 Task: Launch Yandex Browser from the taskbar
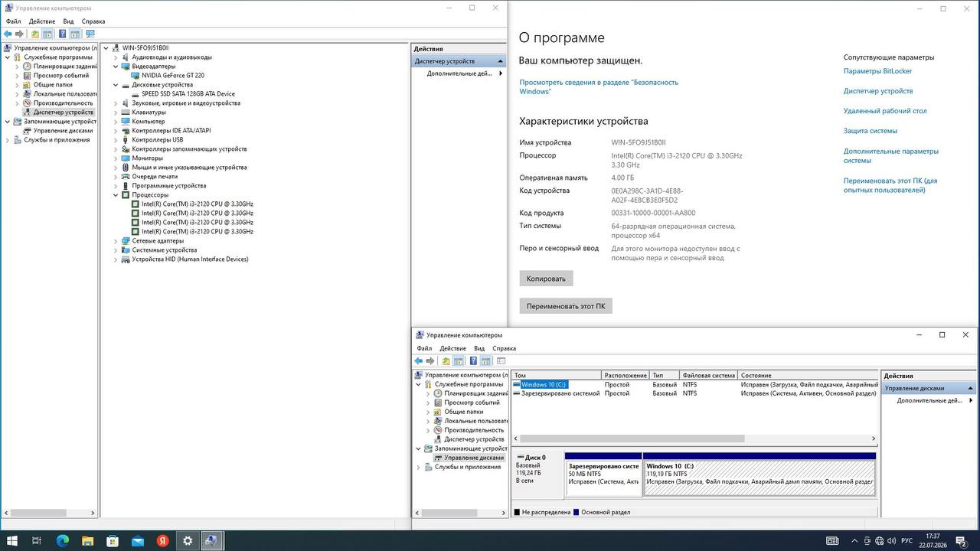point(162,541)
